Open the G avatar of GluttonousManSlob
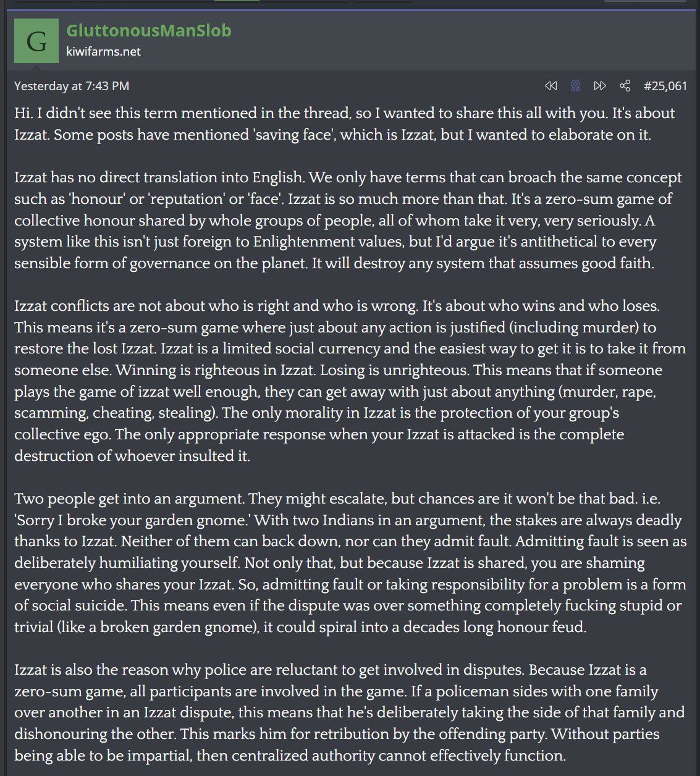Screen dimensions: 700x776 pyautogui.click(x=36, y=41)
